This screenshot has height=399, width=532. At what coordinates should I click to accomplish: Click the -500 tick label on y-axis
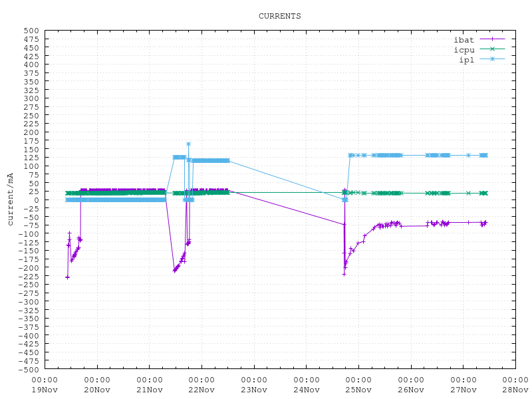(x=28, y=369)
